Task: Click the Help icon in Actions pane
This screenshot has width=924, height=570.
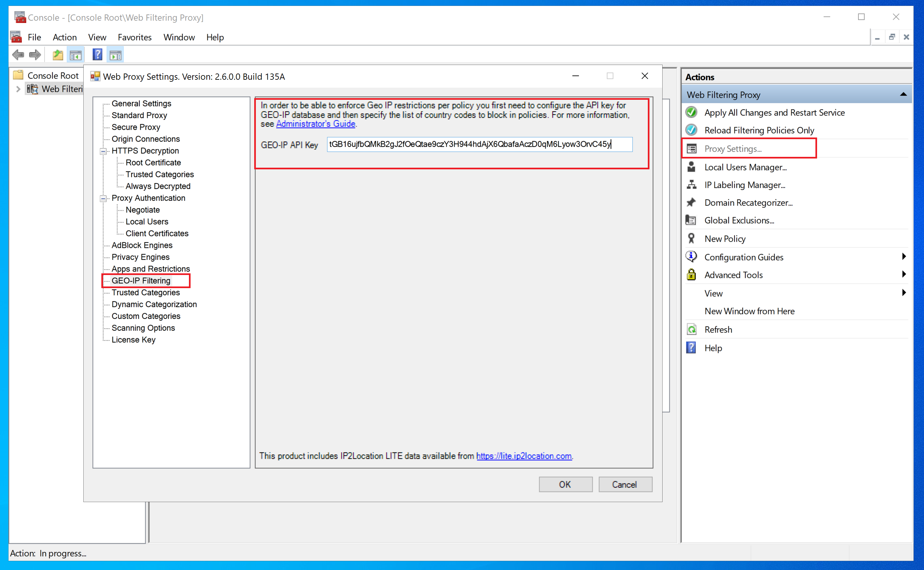Action: 691,348
